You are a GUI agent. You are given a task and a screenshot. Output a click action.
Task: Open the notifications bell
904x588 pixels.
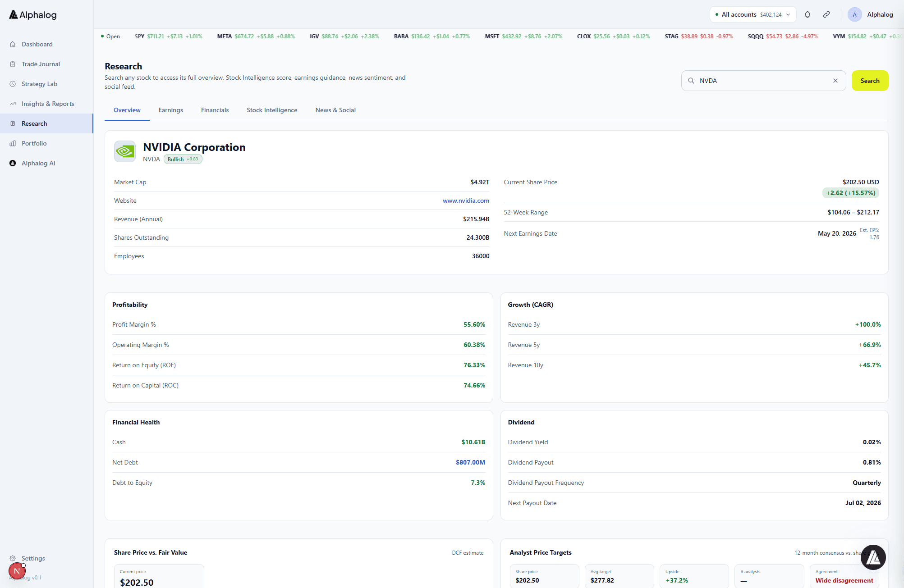pos(808,14)
